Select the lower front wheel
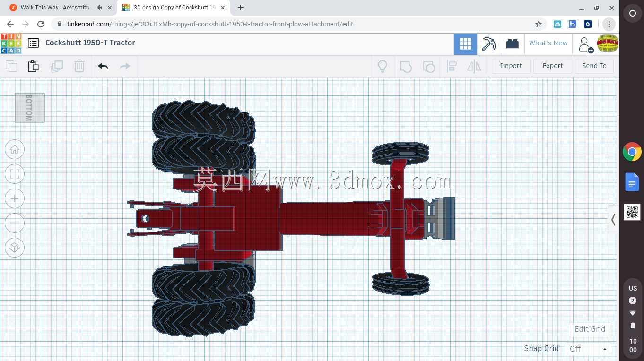The width and height of the screenshot is (644, 361). tap(400, 284)
